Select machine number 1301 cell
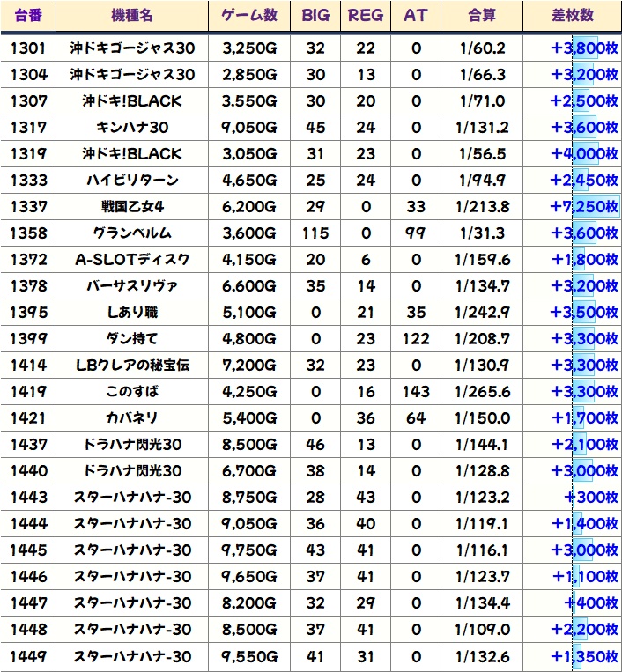This screenshot has height=672, width=622. 29,48
